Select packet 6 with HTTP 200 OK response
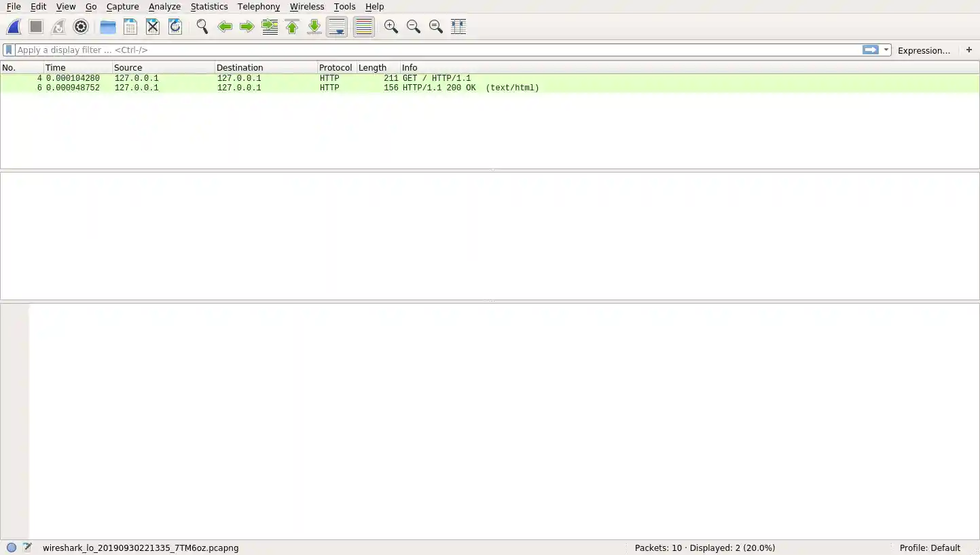The width and height of the screenshot is (980, 555). (272, 88)
